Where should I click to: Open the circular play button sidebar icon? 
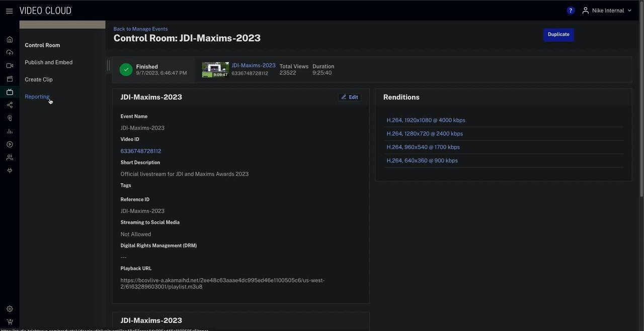pos(10,144)
